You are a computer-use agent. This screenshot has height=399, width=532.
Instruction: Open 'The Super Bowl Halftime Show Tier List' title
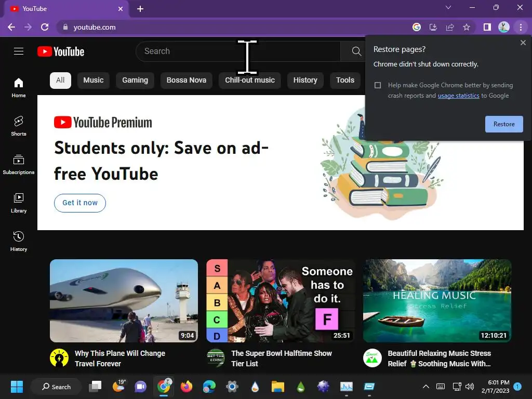pyautogui.click(x=281, y=358)
